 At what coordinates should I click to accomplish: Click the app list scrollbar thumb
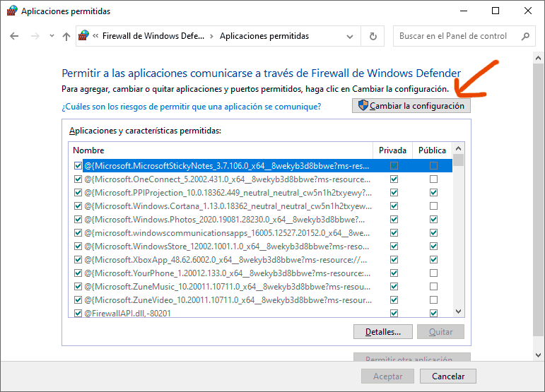click(x=459, y=160)
